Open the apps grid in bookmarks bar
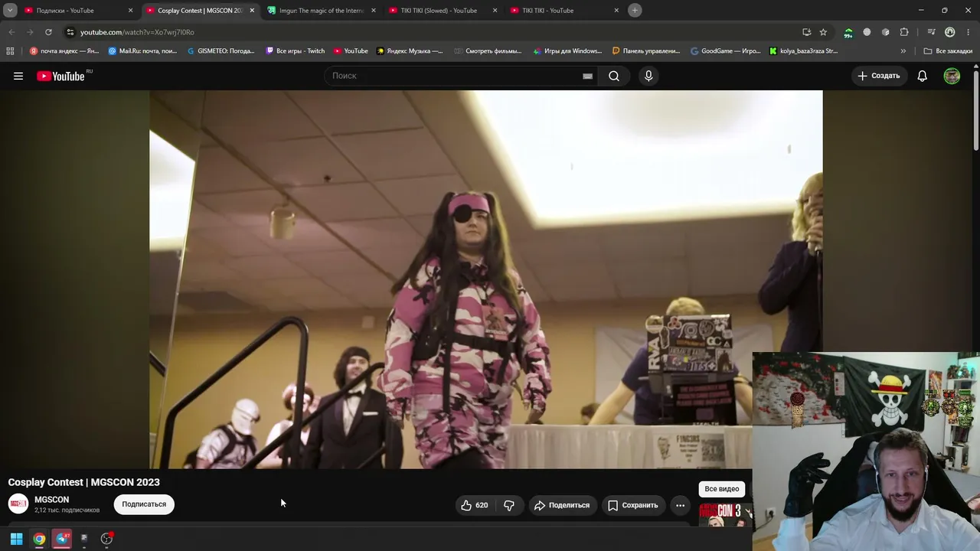This screenshot has height=551, width=980. [x=10, y=51]
